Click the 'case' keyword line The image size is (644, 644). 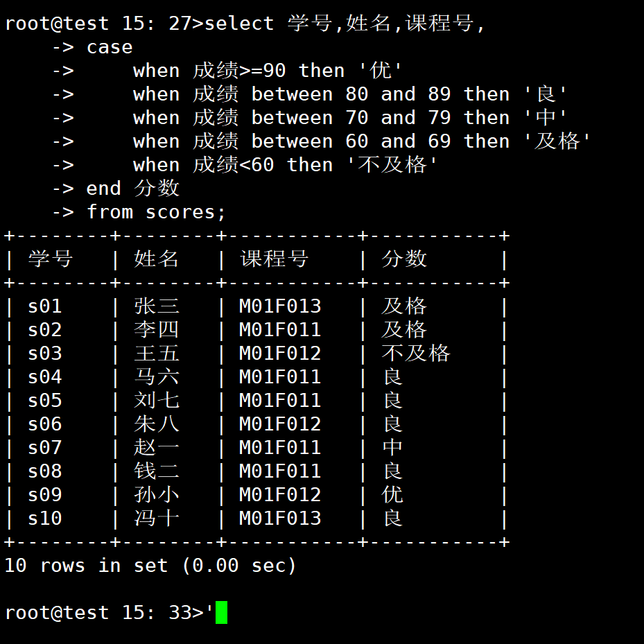[110, 47]
